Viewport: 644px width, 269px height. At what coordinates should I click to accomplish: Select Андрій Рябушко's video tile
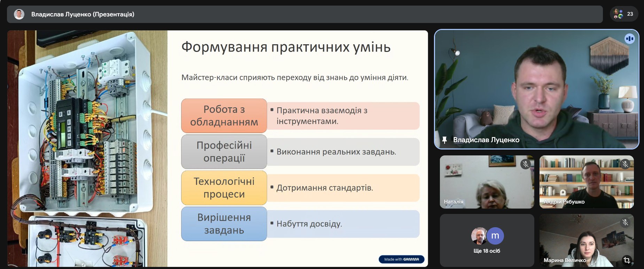click(586, 182)
